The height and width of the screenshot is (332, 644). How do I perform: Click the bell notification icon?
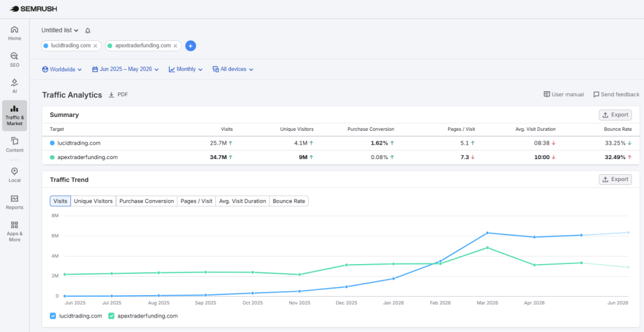87,30
